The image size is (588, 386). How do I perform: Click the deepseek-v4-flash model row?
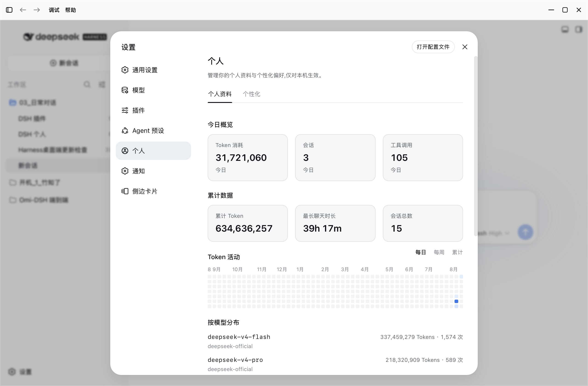[x=335, y=341]
